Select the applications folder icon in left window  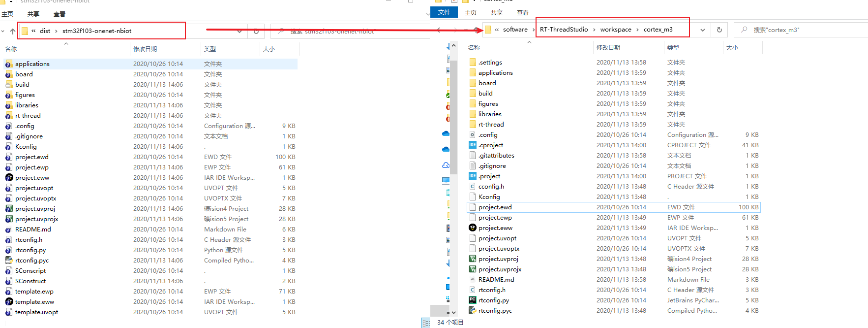9,64
